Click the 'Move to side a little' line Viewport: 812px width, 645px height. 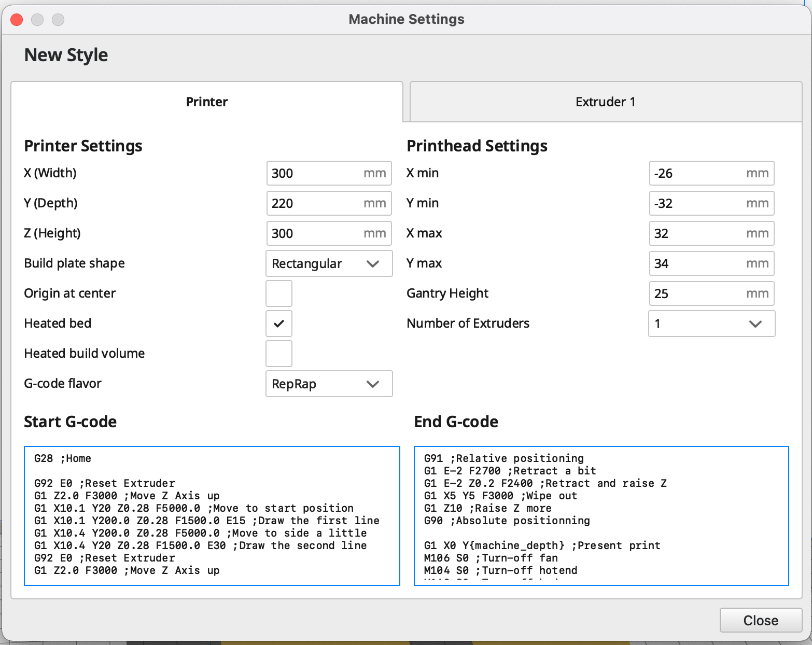pyautogui.click(x=201, y=533)
